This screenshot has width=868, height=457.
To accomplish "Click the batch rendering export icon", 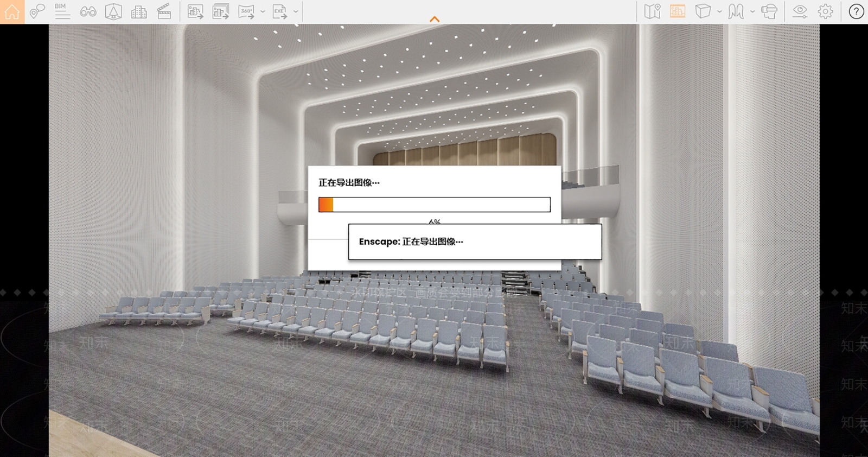I will coord(221,11).
